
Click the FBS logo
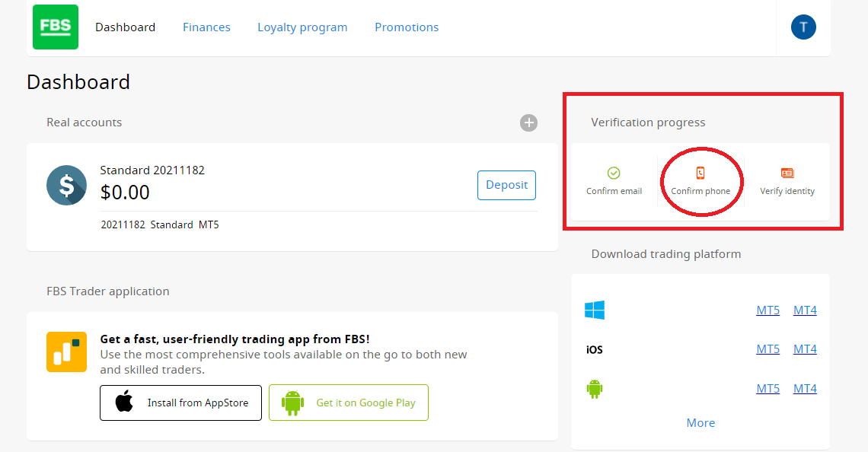pos(55,27)
